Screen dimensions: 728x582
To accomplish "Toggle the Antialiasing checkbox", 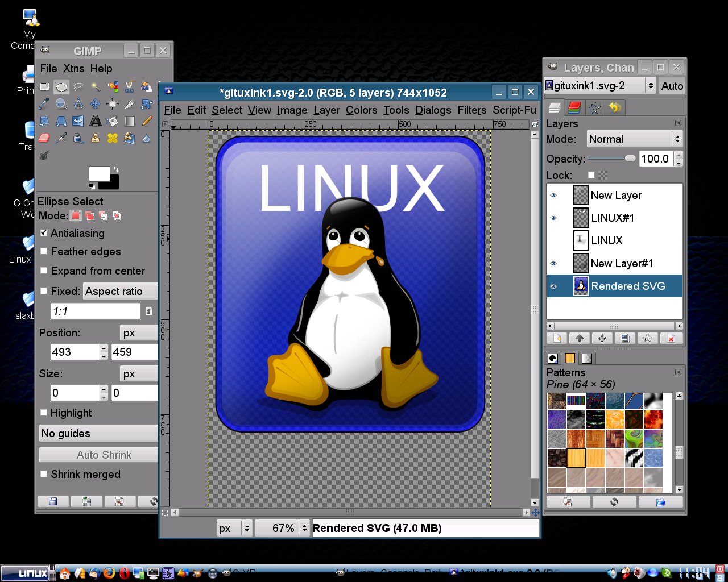I will pyautogui.click(x=43, y=233).
